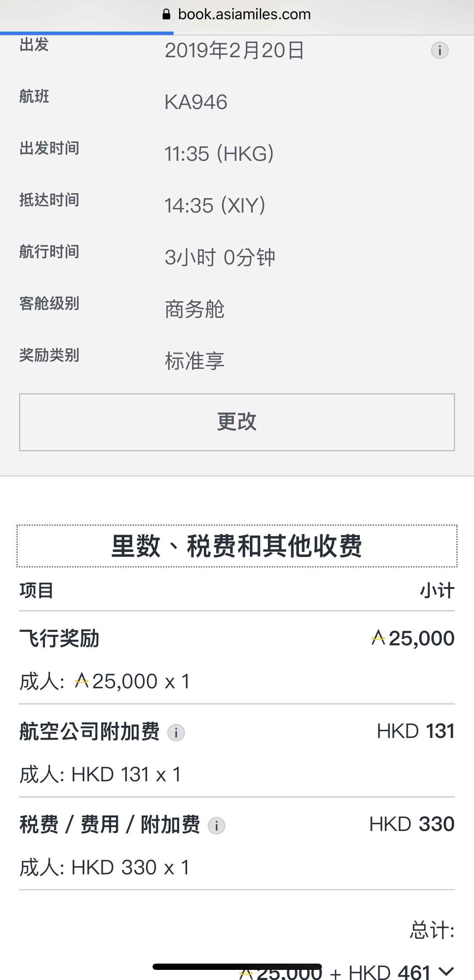Click the 更改 change flight button
The height and width of the screenshot is (980, 474).
(237, 422)
